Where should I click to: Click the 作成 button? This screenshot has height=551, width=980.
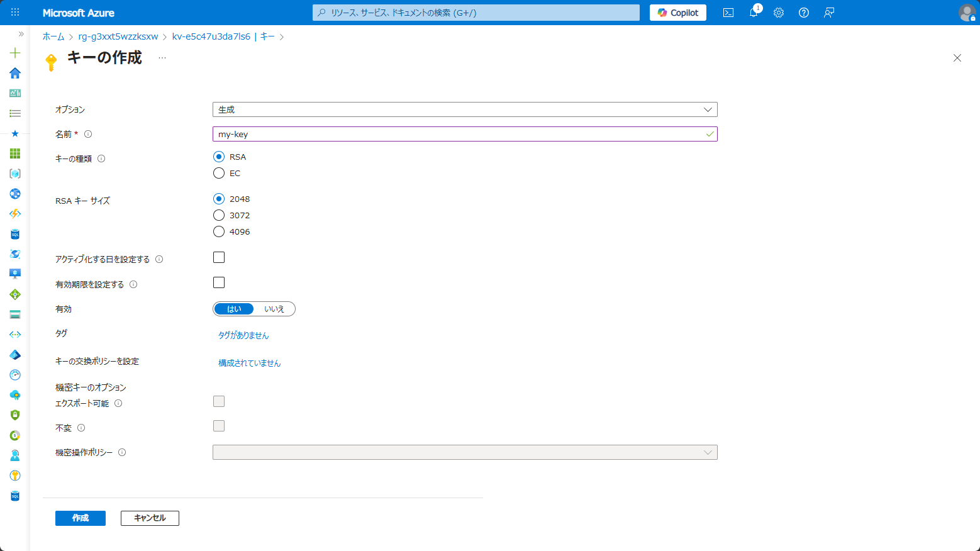point(81,518)
